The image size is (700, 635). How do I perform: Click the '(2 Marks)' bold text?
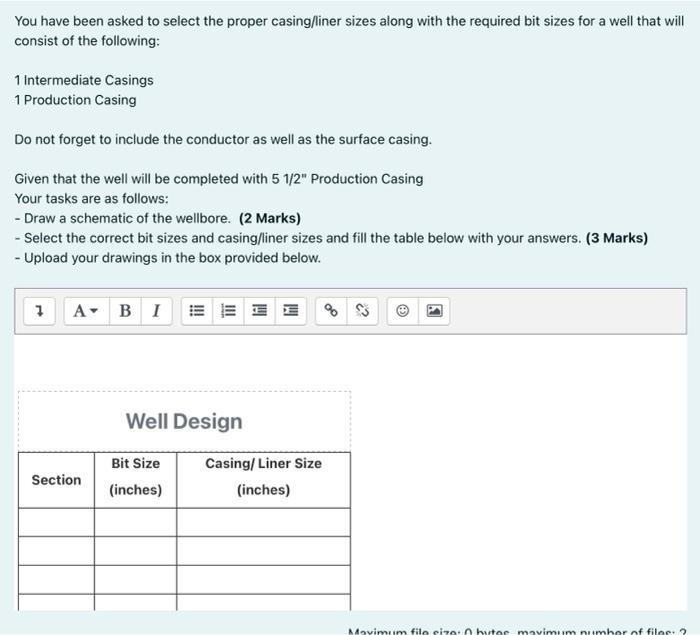pyautogui.click(x=270, y=218)
